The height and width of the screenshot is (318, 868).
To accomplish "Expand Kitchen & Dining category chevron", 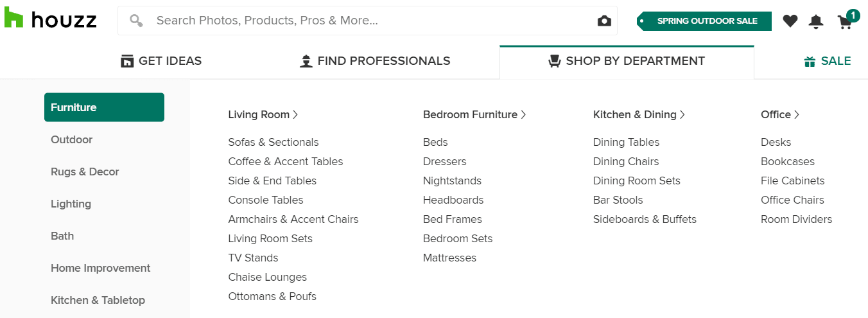I will (682, 114).
